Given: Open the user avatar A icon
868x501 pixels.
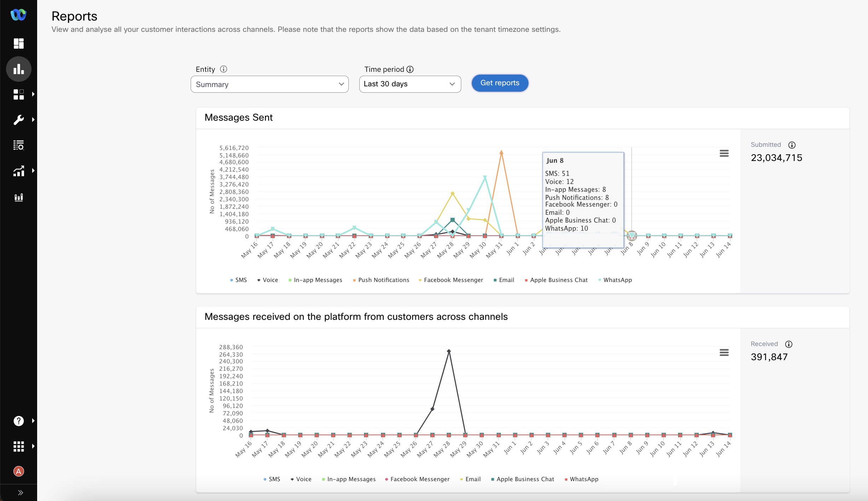Looking at the screenshot, I should pos(18,471).
